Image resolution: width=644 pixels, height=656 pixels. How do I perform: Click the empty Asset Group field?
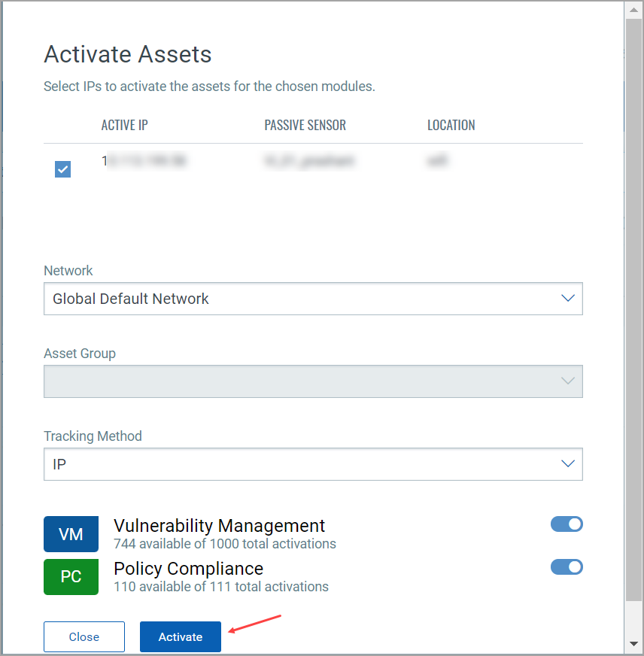(x=301, y=381)
